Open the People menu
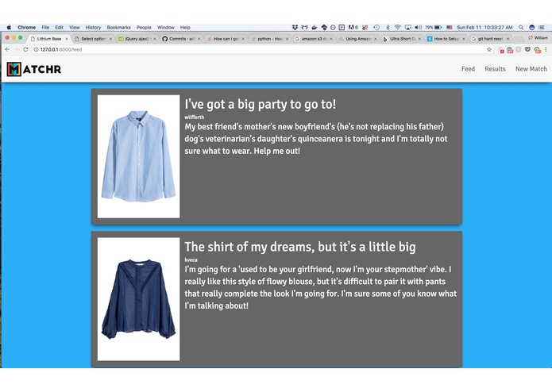 tap(144, 28)
